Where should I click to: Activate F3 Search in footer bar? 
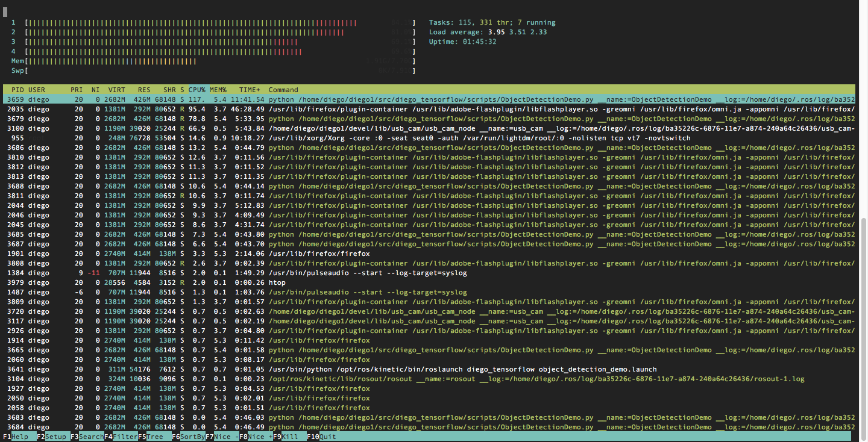tap(87, 437)
